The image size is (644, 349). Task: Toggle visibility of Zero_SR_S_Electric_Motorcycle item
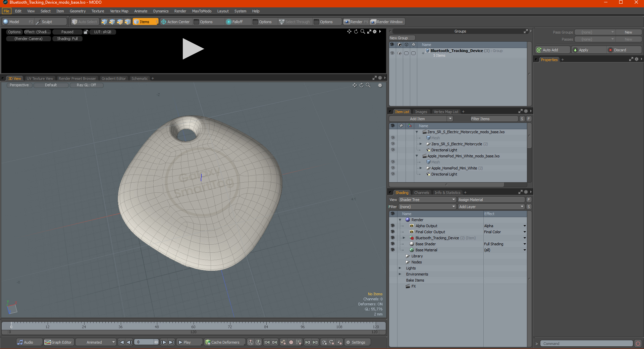[x=393, y=144]
